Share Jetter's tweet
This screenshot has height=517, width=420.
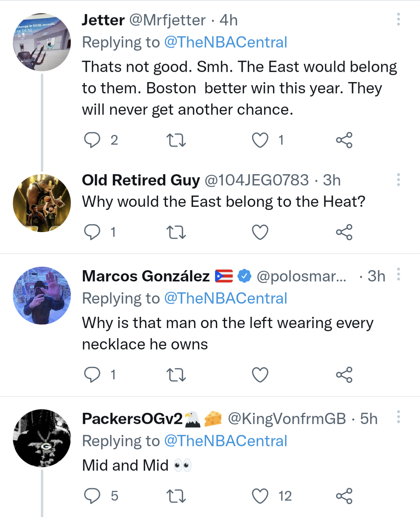tap(344, 140)
